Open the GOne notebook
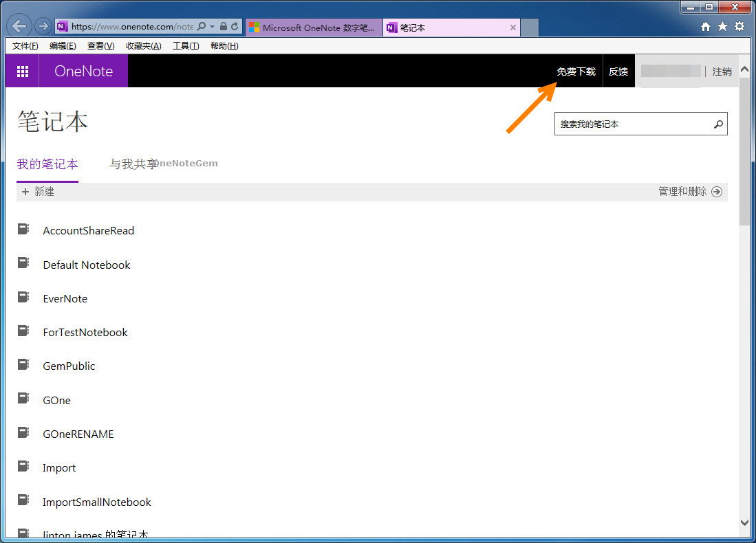The height and width of the screenshot is (543, 756). [x=56, y=401]
